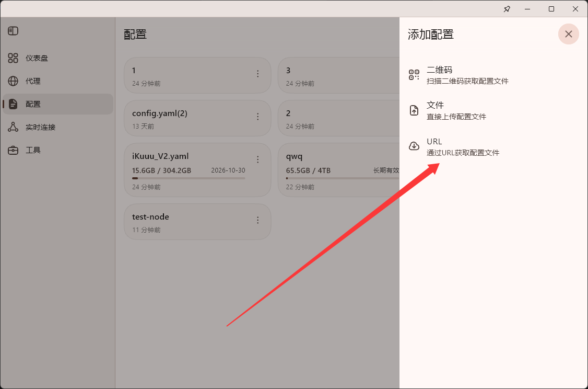Choose 二维码 to scan a config
This screenshot has width=588, height=389.
click(493, 75)
